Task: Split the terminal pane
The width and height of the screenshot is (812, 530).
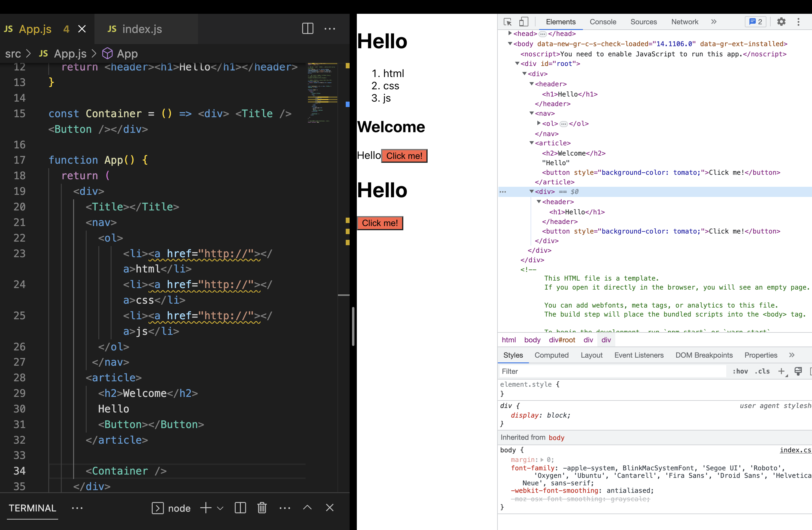Action: tap(240, 508)
